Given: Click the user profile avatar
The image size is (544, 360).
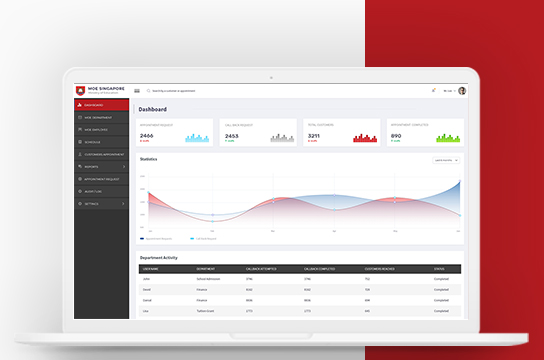Looking at the screenshot, I should (462, 91).
